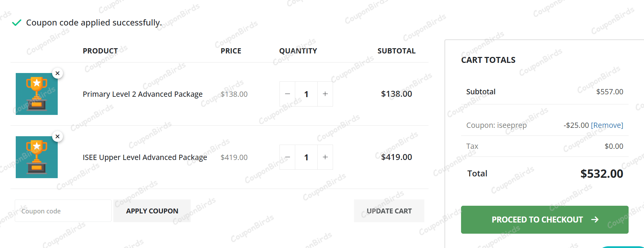Screen dimensions: 644x248
Task: Decrease quantity of Primary Level 2 package
Action: tap(288, 94)
